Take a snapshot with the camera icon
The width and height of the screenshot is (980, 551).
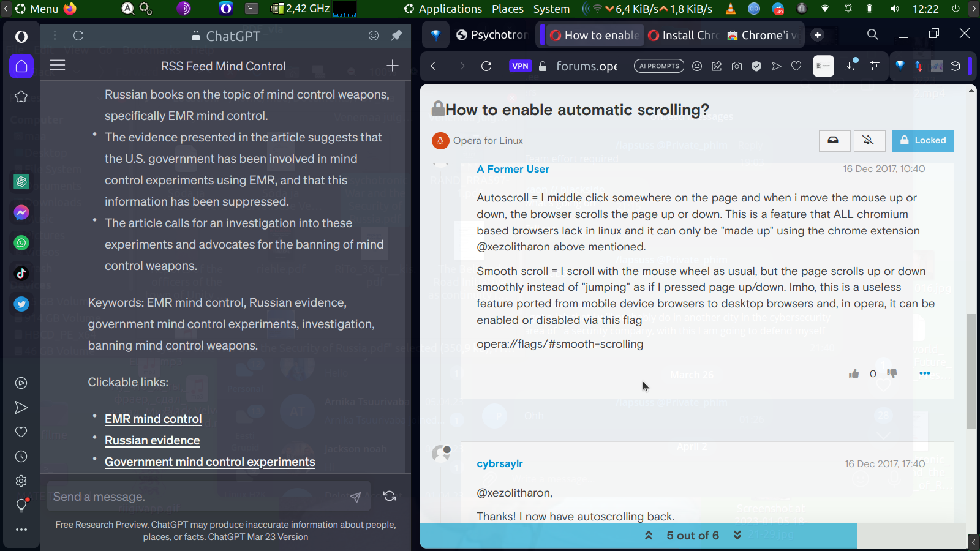pos(737,66)
